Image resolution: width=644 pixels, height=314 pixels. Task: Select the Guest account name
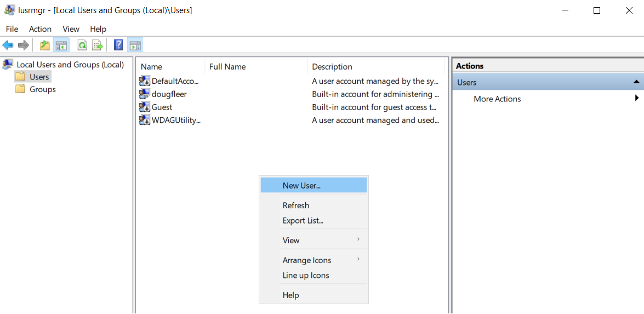(162, 107)
